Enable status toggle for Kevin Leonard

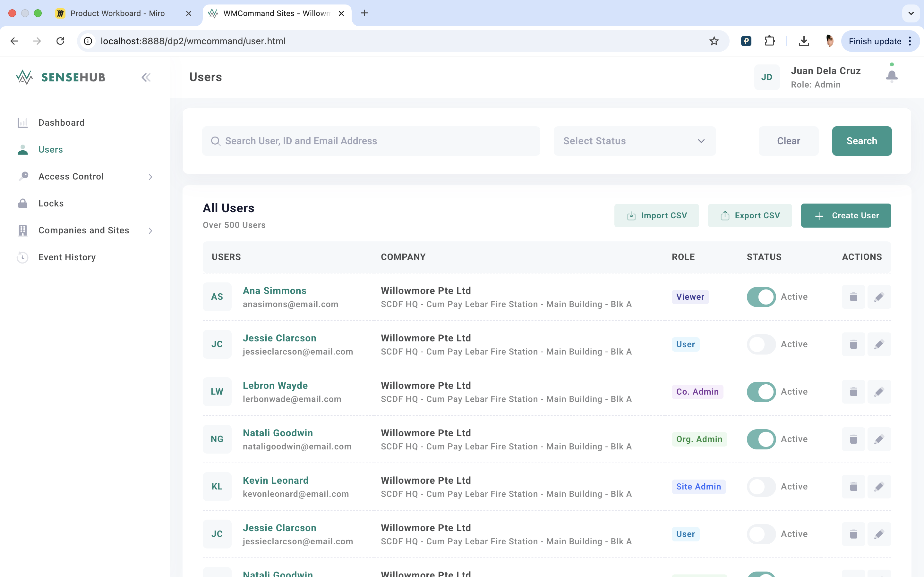[761, 487]
